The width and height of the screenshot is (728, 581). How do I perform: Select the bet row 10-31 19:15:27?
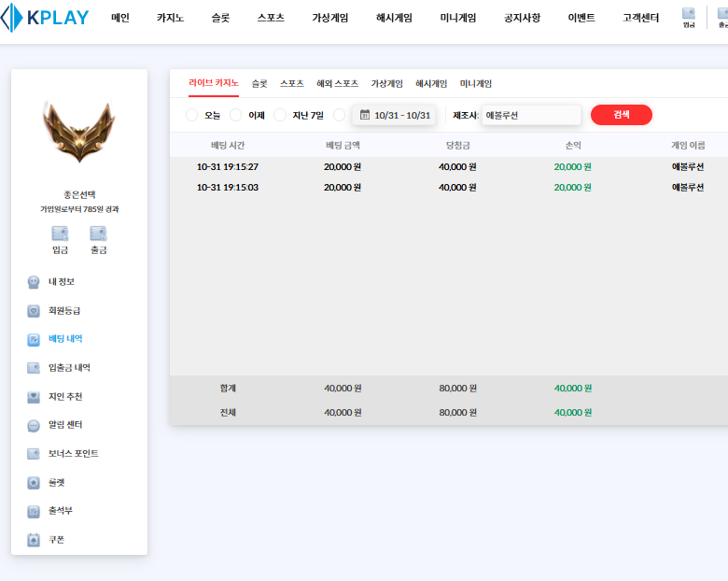point(449,167)
